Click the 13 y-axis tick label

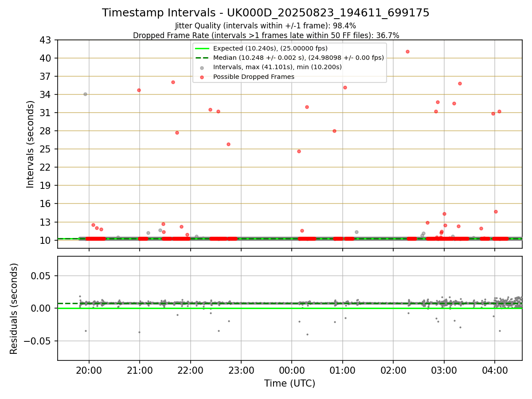point(47,222)
